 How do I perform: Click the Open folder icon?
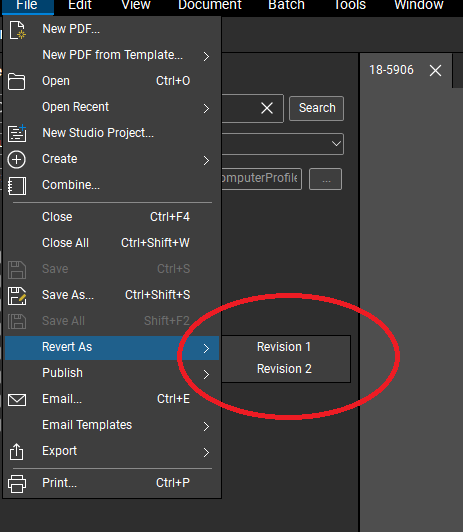[16, 81]
